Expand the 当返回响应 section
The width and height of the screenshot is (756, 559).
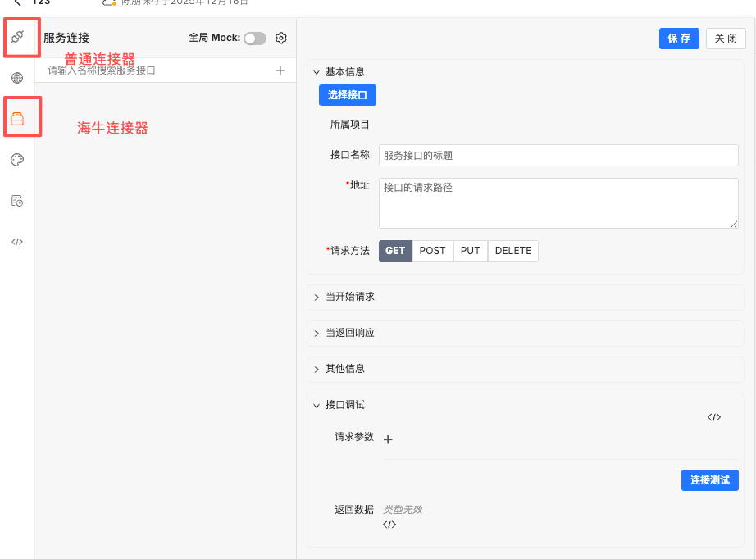[x=350, y=333]
